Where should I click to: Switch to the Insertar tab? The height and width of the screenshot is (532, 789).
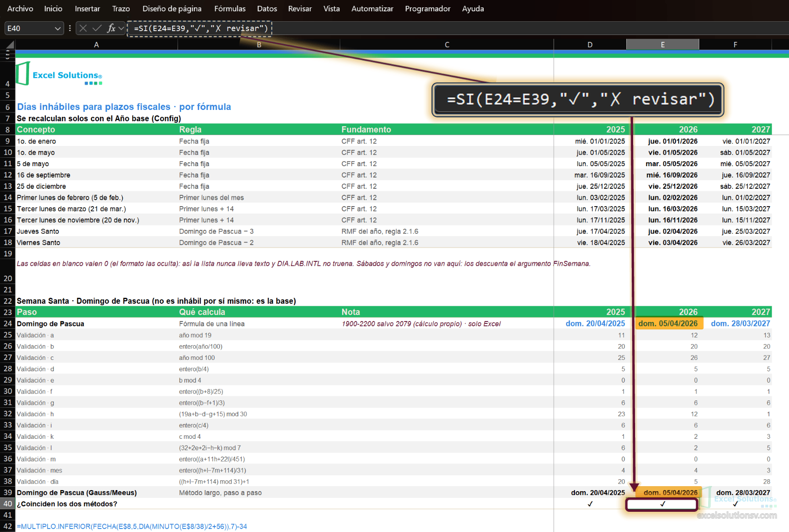pyautogui.click(x=87, y=8)
